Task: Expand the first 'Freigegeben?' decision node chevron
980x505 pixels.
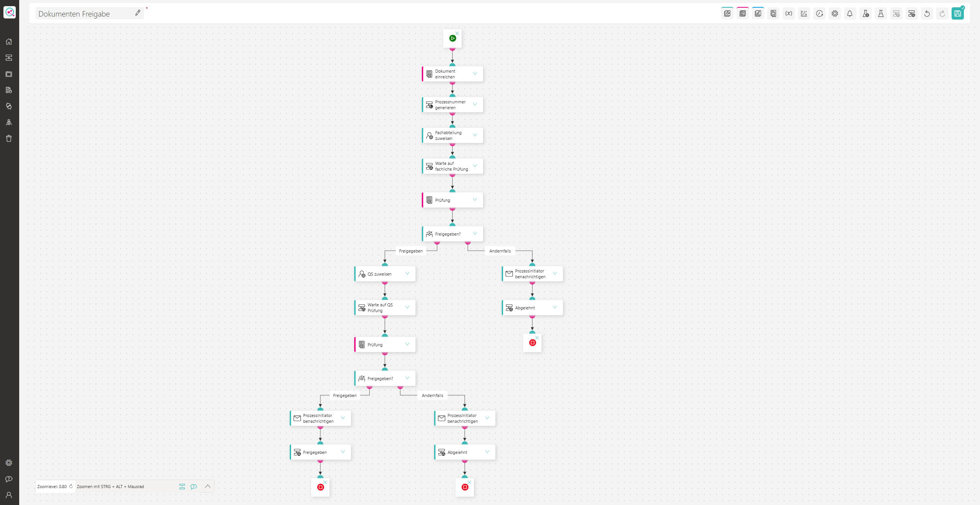Action: (x=475, y=233)
